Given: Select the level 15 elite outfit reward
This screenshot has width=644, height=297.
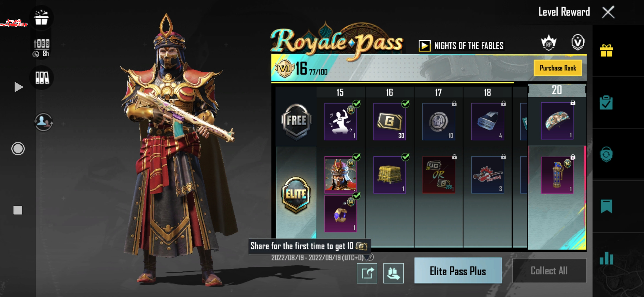Looking at the screenshot, I should point(340,174).
